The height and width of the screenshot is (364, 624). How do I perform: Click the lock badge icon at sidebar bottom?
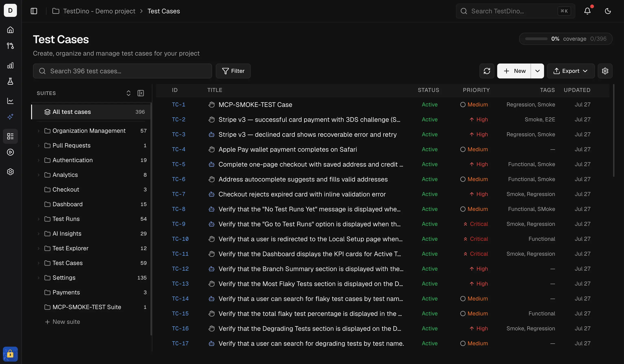10,354
